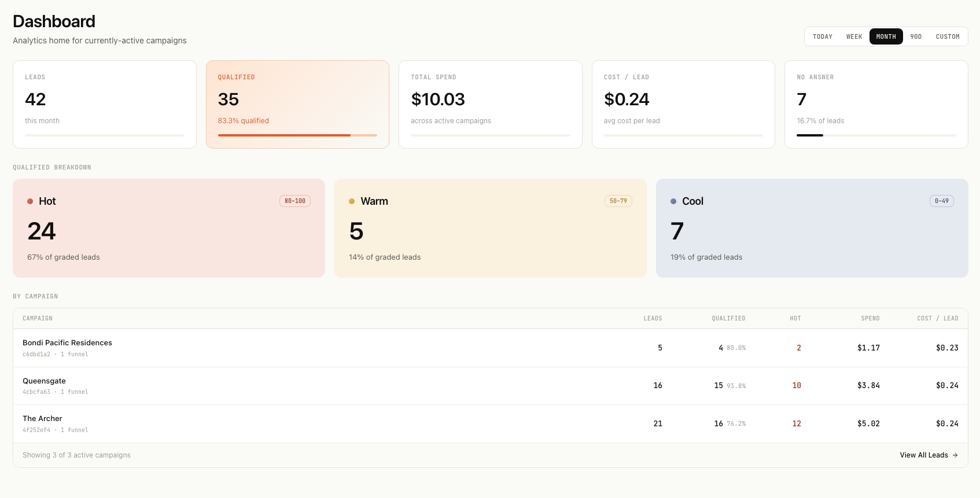This screenshot has height=498, width=980.
Task: Click the CAMPAIGN column header
Action: click(38, 319)
